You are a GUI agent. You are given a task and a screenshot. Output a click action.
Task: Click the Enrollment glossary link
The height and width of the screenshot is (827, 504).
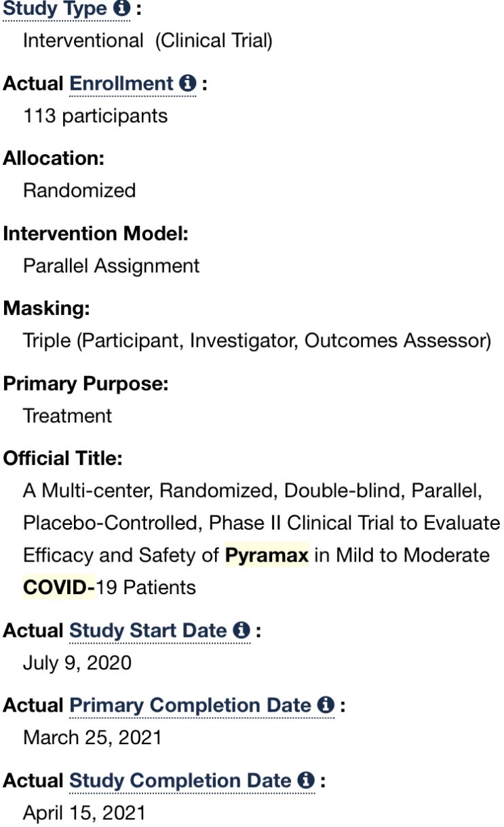pos(121,84)
